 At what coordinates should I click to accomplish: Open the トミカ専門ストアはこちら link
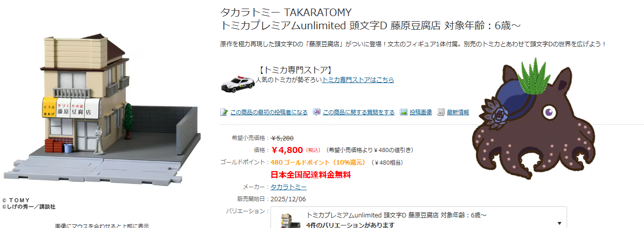pos(358,80)
